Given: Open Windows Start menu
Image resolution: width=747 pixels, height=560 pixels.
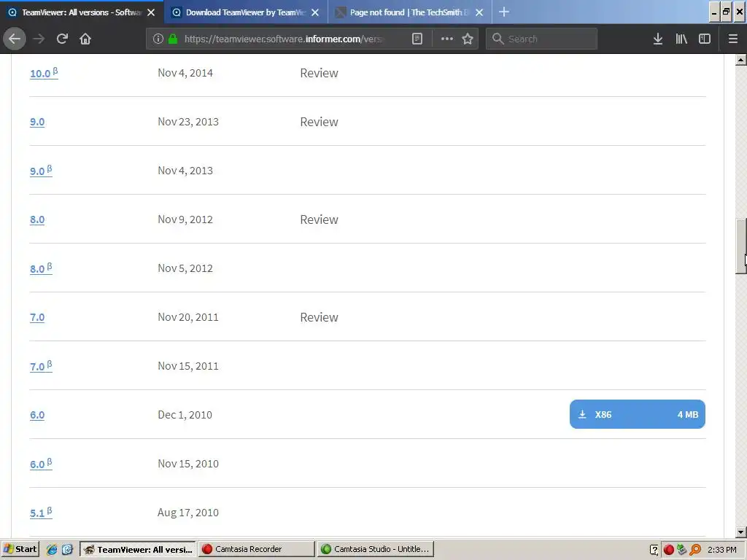Looking at the screenshot, I should click(x=20, y=549).
